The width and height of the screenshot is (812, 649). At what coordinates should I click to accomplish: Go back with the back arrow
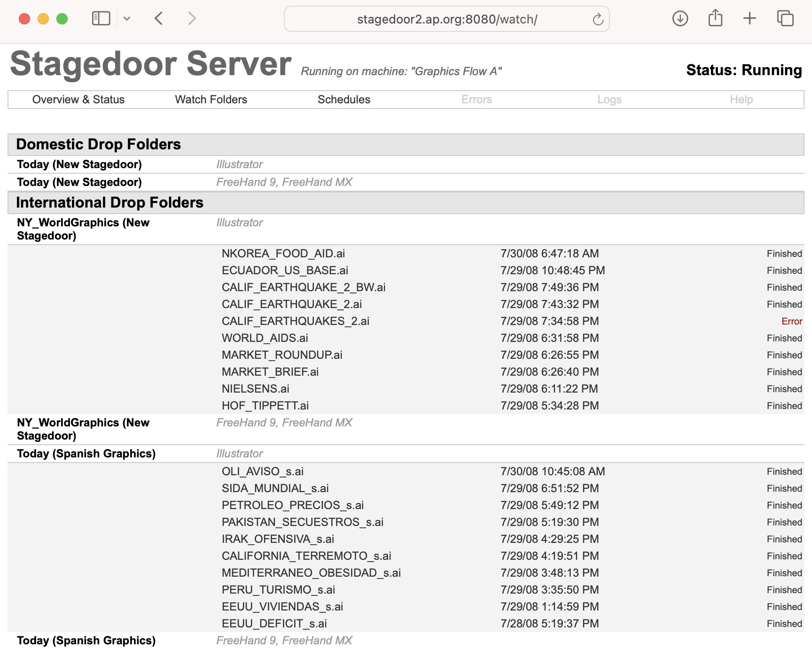(x=159, y=19)
